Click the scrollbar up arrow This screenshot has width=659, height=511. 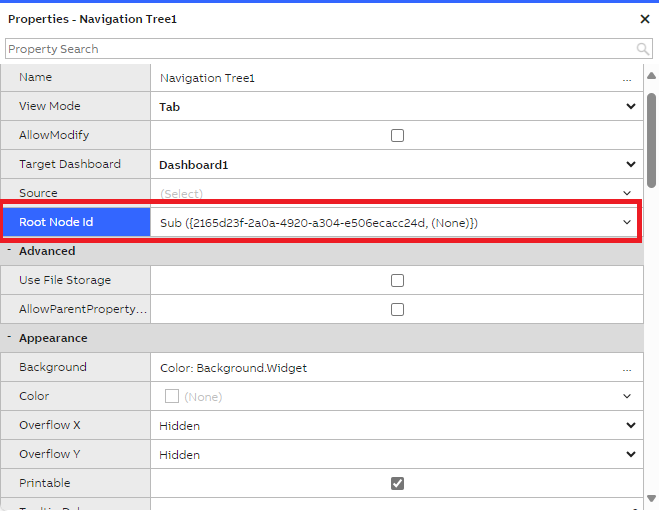tap(651, 76)
